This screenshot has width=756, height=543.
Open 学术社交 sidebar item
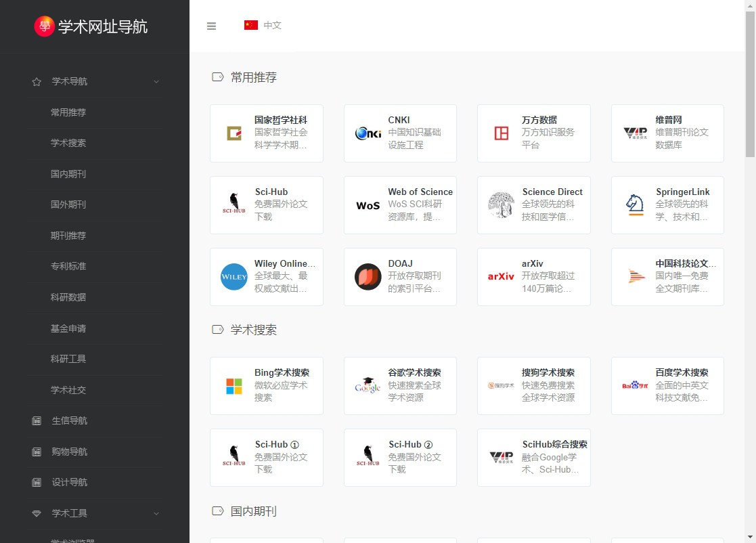68,390
